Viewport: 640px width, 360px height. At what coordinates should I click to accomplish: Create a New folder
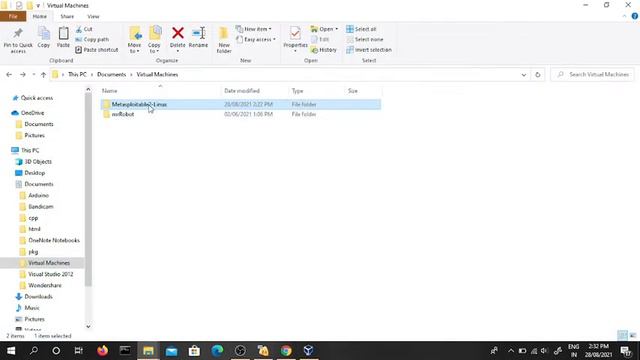click(x=224, y=40)
